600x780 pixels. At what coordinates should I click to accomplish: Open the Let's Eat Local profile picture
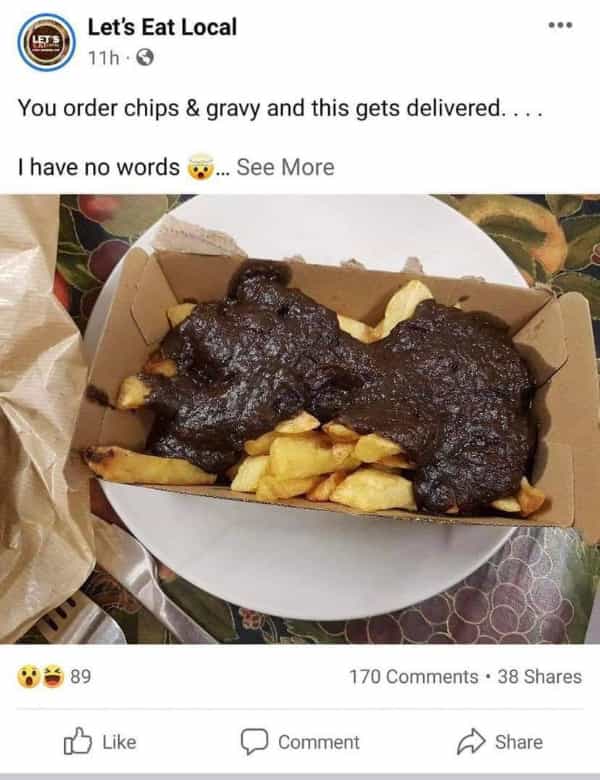pos(46,42)
